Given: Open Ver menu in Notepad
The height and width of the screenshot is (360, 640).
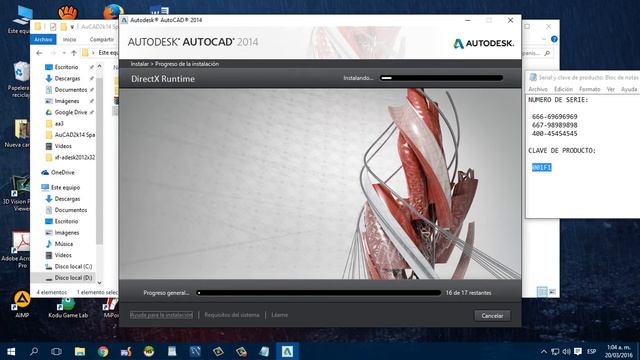Looking at the screenshot, I should 611,89.
